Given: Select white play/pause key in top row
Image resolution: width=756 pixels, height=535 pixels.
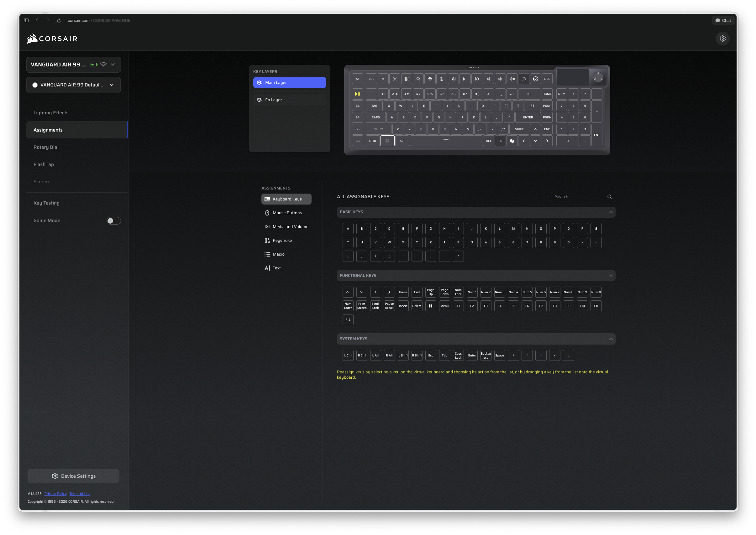Looking at the screenshot, I should 465,79.
